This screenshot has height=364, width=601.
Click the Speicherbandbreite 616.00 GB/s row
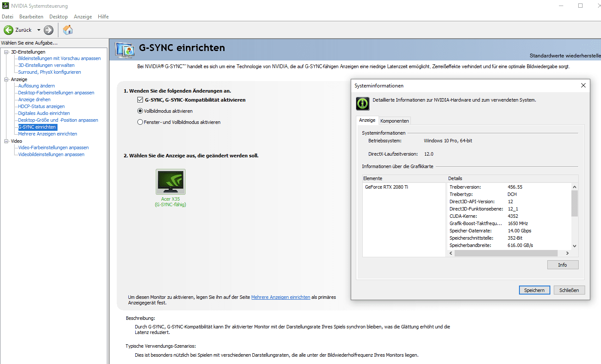click(510, 245)
